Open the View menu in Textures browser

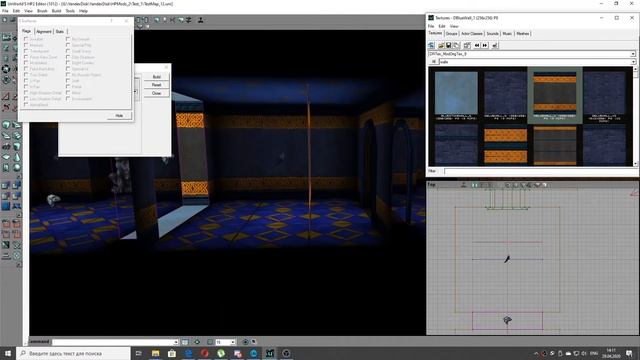pos(454,26)
